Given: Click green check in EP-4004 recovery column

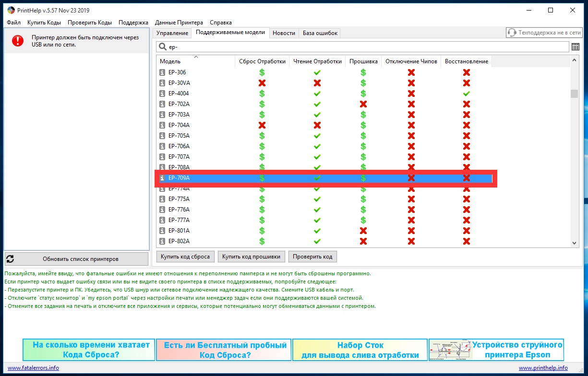Looking at the screenshot, I should (x=466, y=94).
